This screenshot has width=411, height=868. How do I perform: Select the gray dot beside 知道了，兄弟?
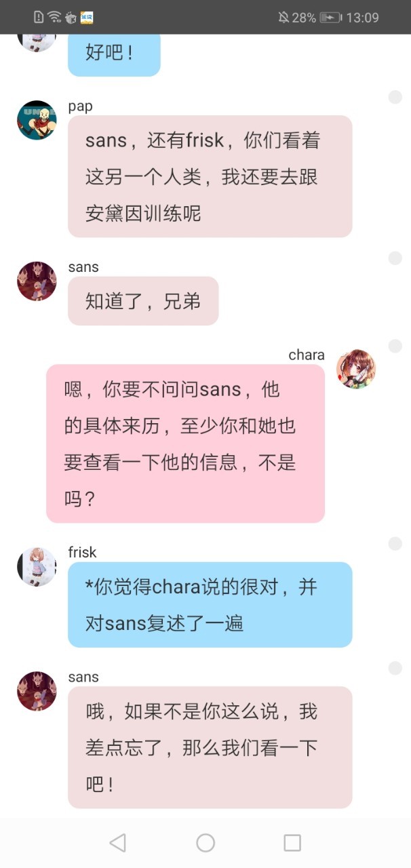point(395,258)
